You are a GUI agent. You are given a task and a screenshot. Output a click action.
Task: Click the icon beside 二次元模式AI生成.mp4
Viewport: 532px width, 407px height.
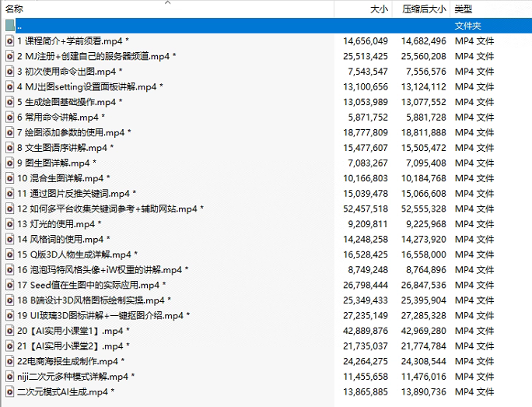(x=10, y=391)
